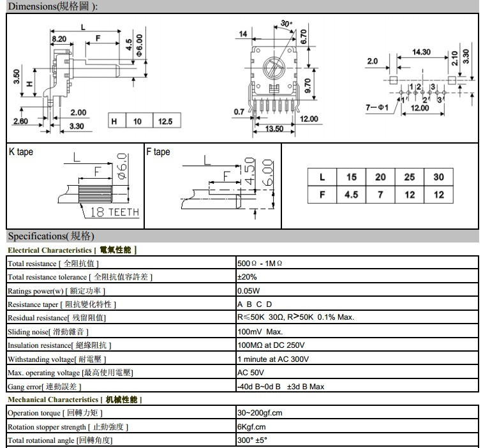Screen dimensions: 483x448
Task: Click the '9.70' dimension in front view
Action: point(307,86)
